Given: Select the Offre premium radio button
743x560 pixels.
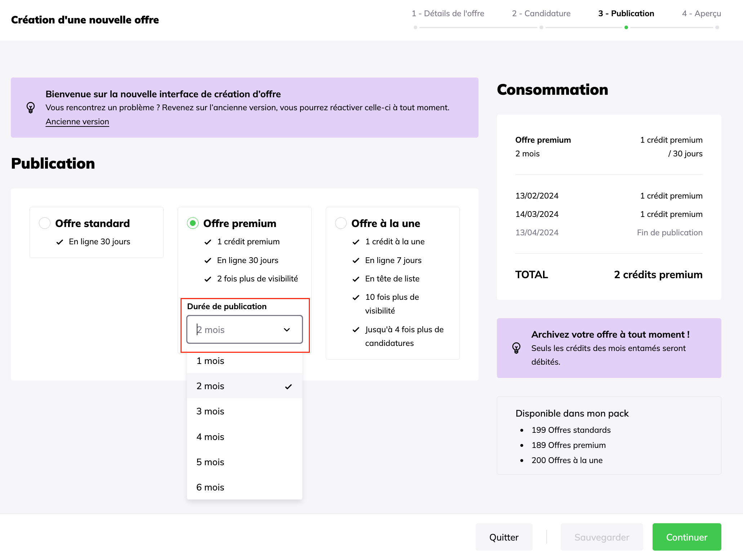Looking at the screenshot, I should 193,223.
